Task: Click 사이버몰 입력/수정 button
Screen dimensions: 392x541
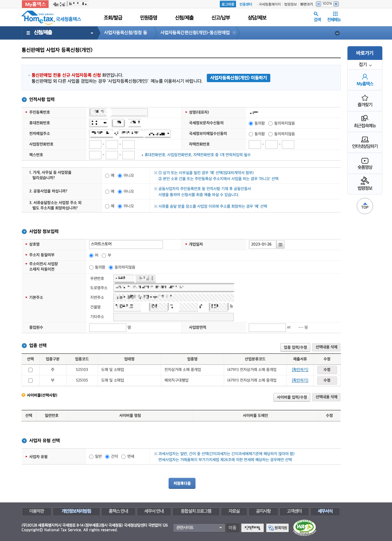Action: (x=292, y=397)
